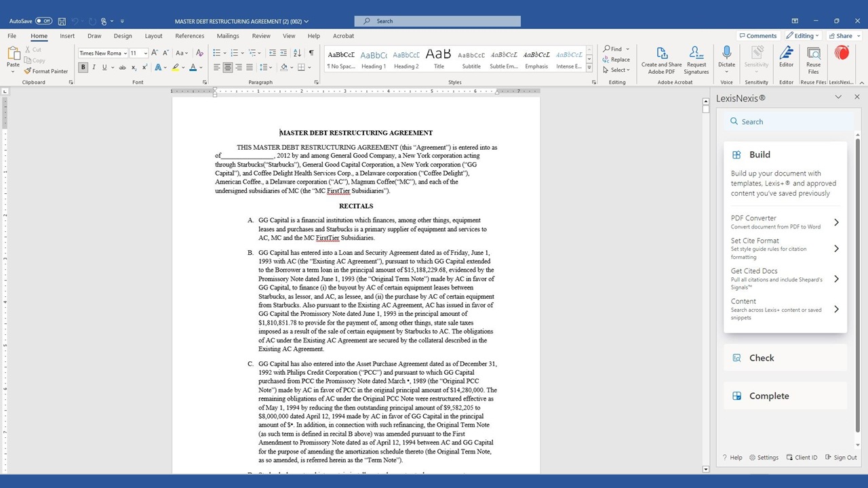Click the Request Signatures icon
The image size is (868, 488).
(696, 54)
